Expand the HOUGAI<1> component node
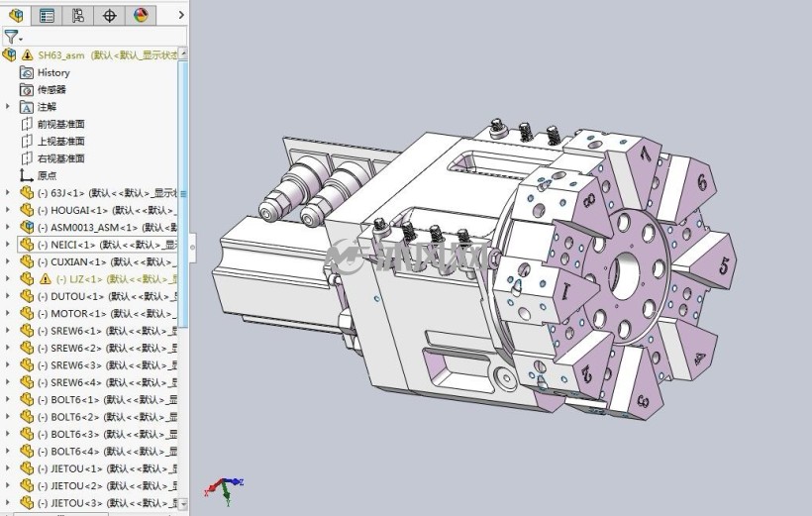812x516 pixels. [7, 210]
